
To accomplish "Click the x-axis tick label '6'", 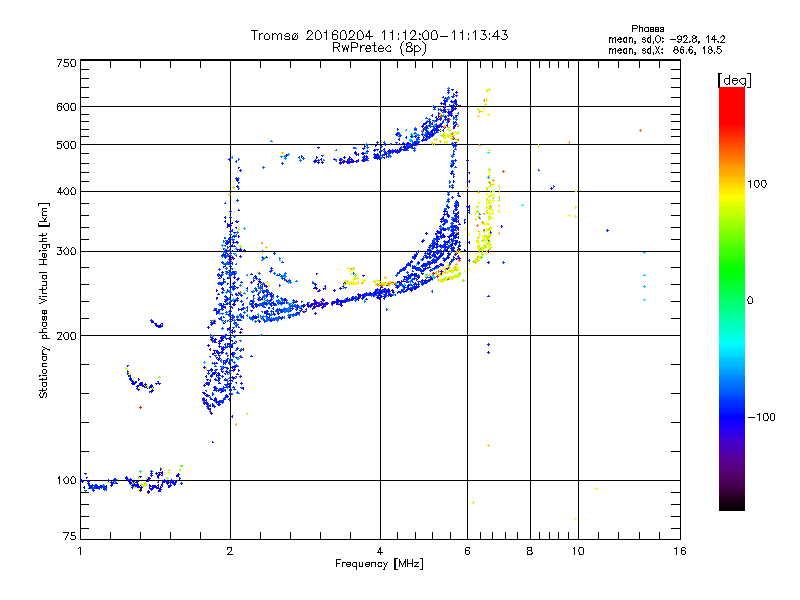I will (x=467, y=551).
